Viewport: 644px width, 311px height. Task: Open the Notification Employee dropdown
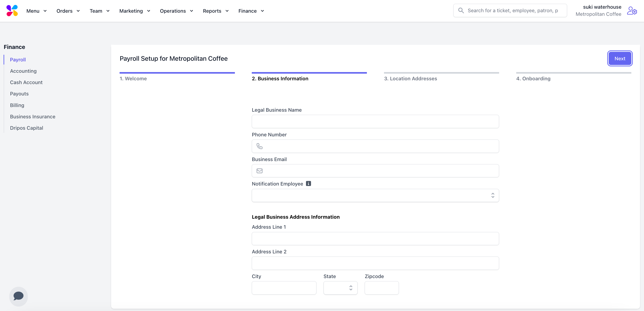pos(375,195)
